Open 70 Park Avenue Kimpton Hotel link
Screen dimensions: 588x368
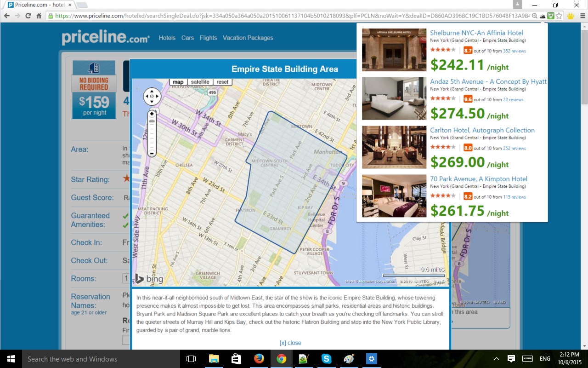pos(479,179)
